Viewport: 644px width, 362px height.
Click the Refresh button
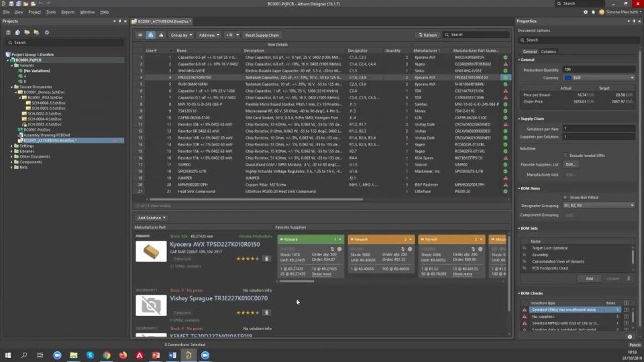[x=427, y=36]
